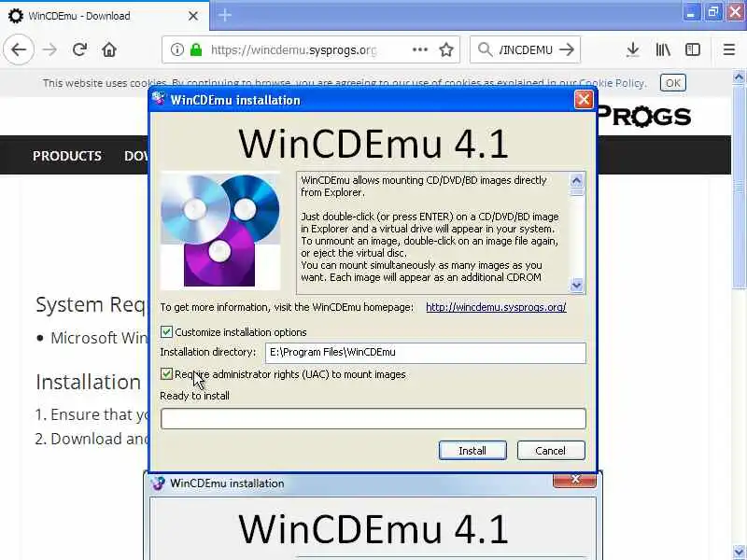The height and width of the screenshot is (560, 747).
Task: Start setup with the Install button
Action: pyautogui.click(x=472, y=451)
